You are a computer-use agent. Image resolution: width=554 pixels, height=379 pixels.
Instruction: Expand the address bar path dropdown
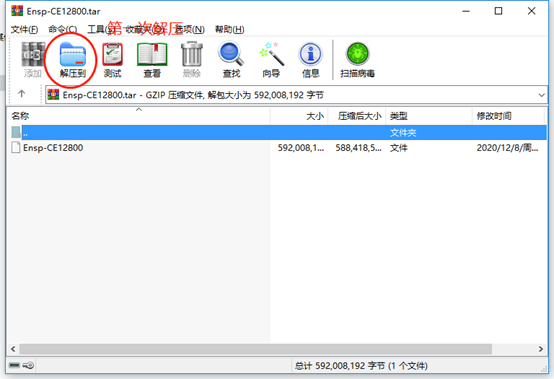coord(541,95)
